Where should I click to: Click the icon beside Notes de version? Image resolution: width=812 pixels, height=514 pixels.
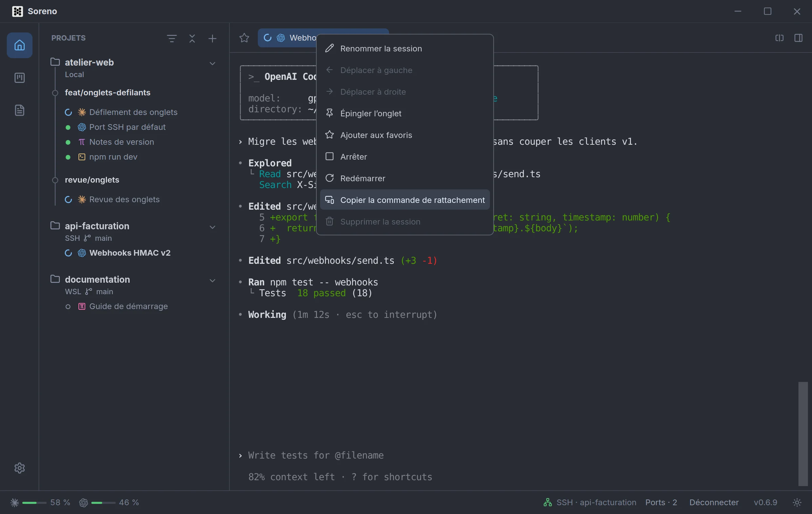82,142
